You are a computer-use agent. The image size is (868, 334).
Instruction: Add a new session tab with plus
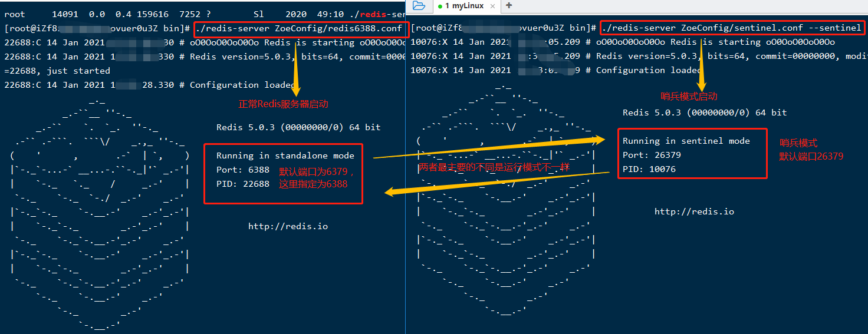coord(509,6)
